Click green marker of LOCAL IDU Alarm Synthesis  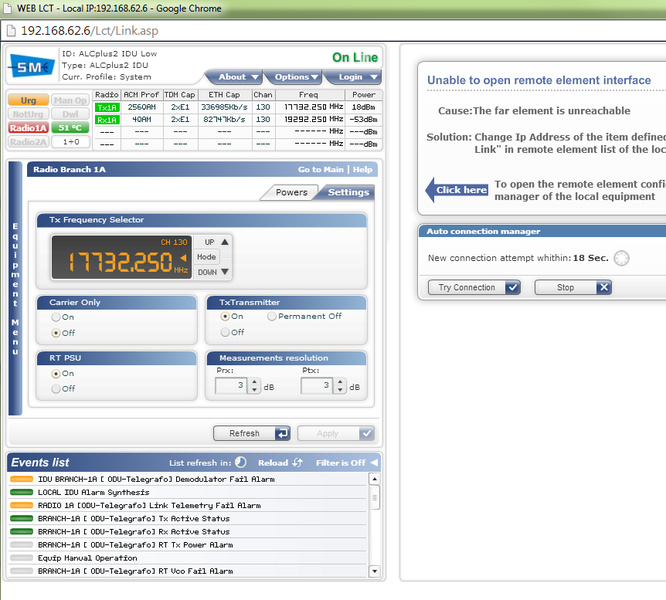click(x=22, y=492)
